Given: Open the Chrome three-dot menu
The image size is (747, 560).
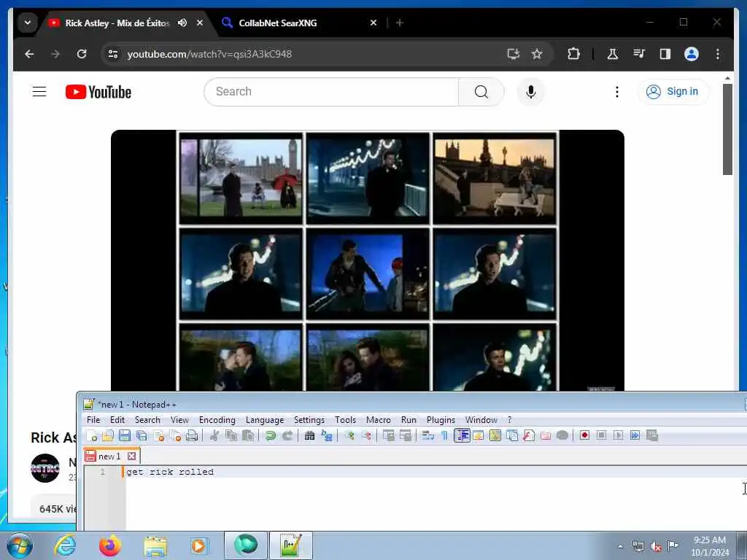Looking at the screenshot, I should pos(718,54).
